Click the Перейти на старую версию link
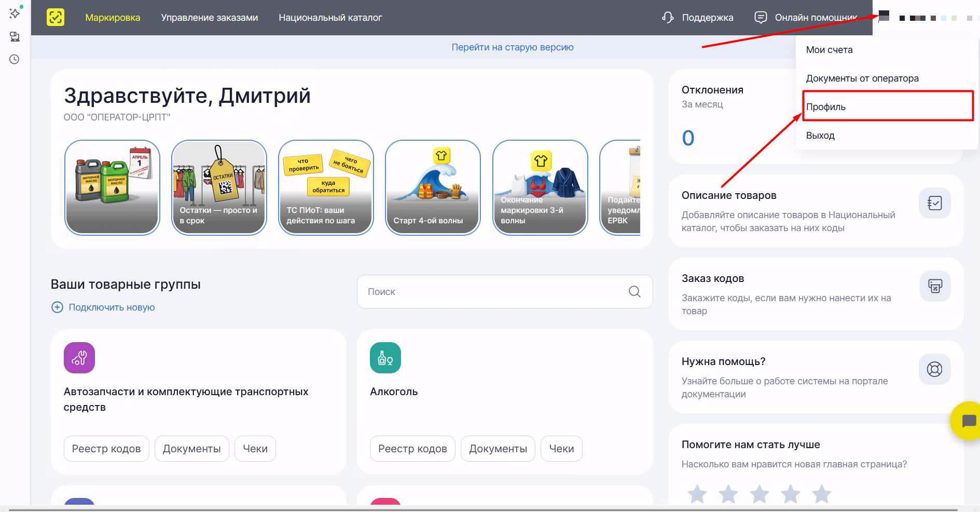Viewport: 980px width, 512px height. (x=512, y=47)
